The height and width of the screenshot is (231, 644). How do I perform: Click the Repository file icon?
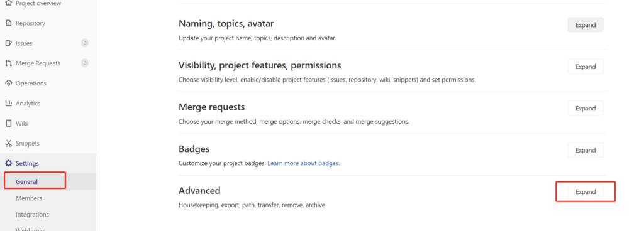tap(9, 23)
